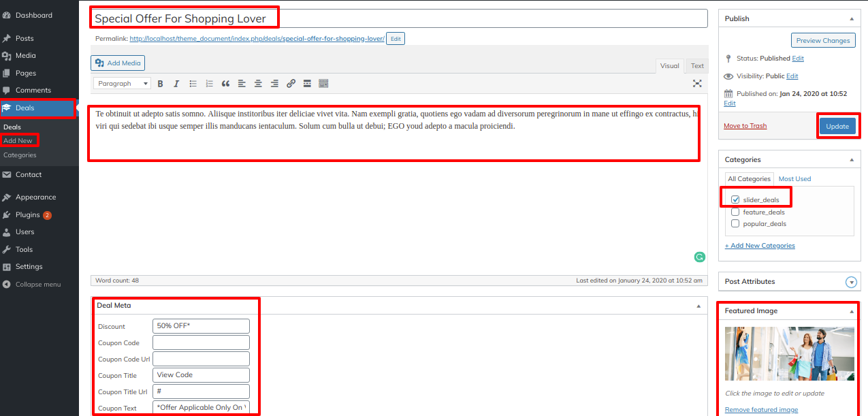Insert a bulleted list
868x416 pixels.
coord(193,84)
